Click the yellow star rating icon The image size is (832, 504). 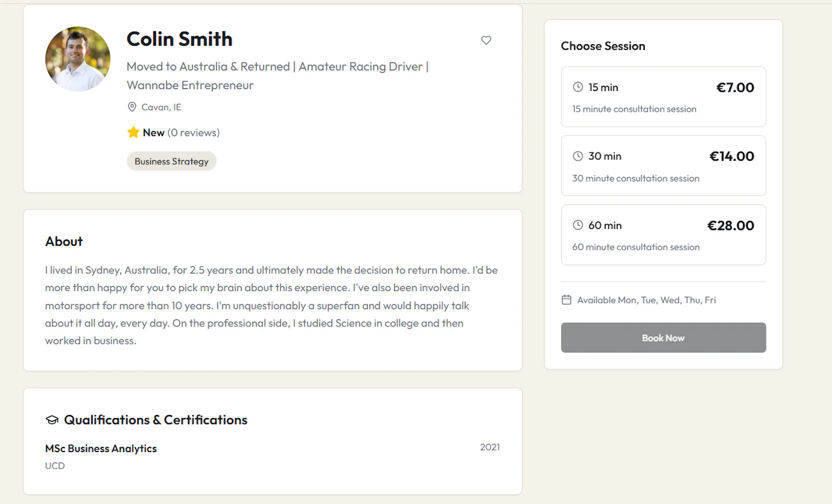pyautogui.click(x=133, y=132)
